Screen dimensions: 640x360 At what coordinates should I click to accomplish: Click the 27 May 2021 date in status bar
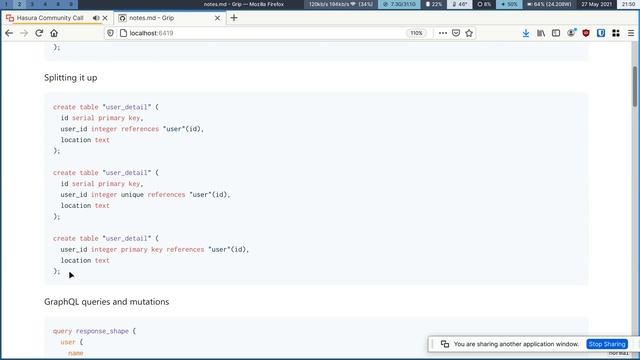point(596,4)
